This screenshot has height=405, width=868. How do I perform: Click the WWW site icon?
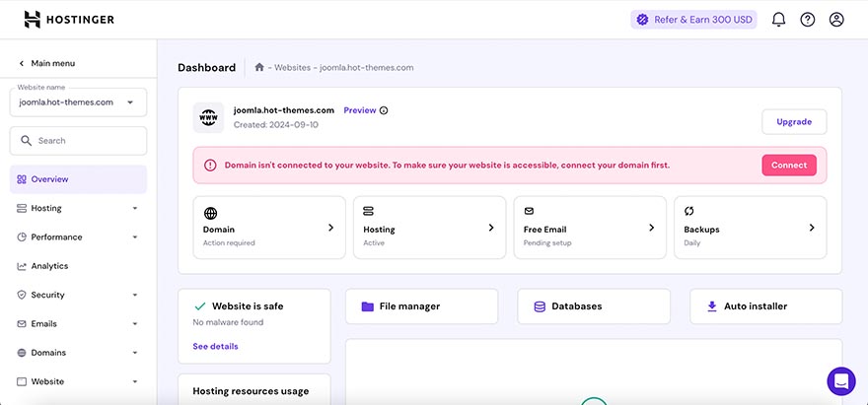(x=209, y=117)
